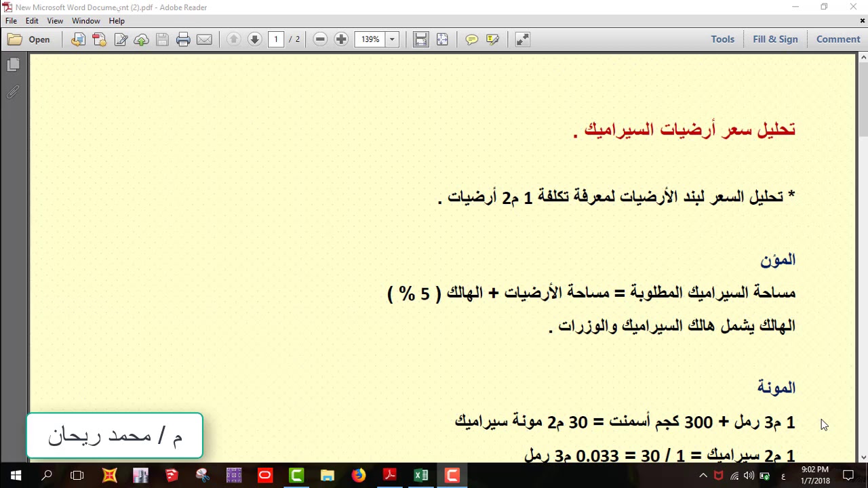The width and height of the screenshot is (868, 488).
Task: Zoom in using the plus button
Action: click(341, 39)
